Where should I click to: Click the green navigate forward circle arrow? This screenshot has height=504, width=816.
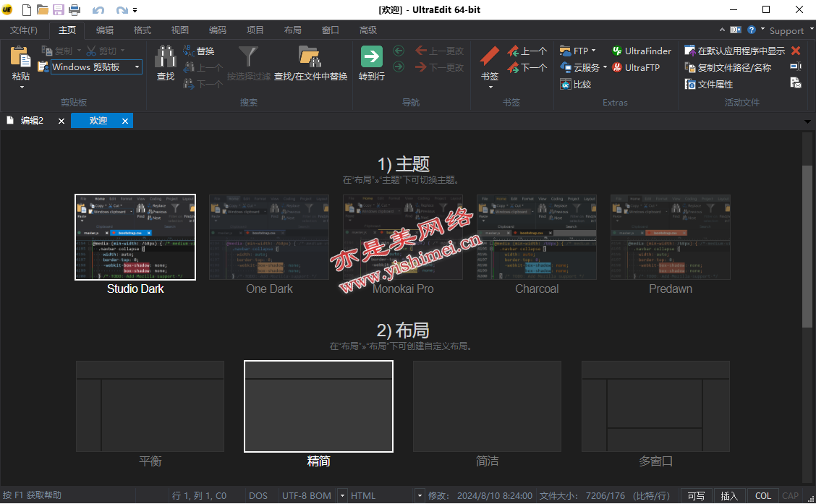tap(399, 67)
